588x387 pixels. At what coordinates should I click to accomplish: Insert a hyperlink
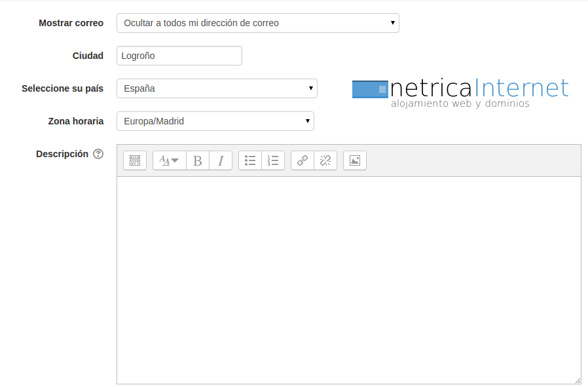303,160
